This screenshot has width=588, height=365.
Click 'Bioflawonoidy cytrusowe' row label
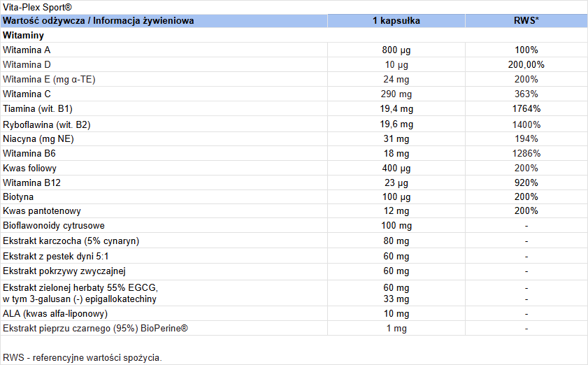[54, 225]
